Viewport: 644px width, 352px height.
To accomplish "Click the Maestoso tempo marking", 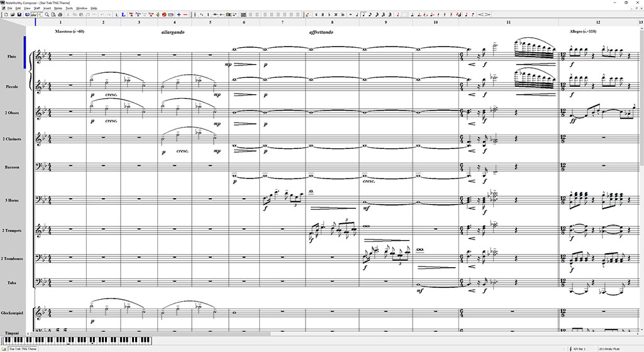I will click(x=69, y=31).
